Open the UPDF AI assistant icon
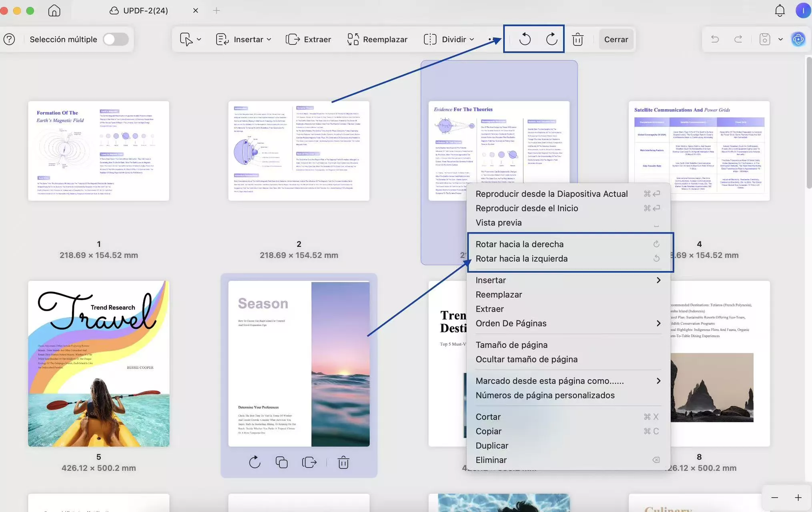The width and height of the screenshot is (812, 512). [798, 39]
